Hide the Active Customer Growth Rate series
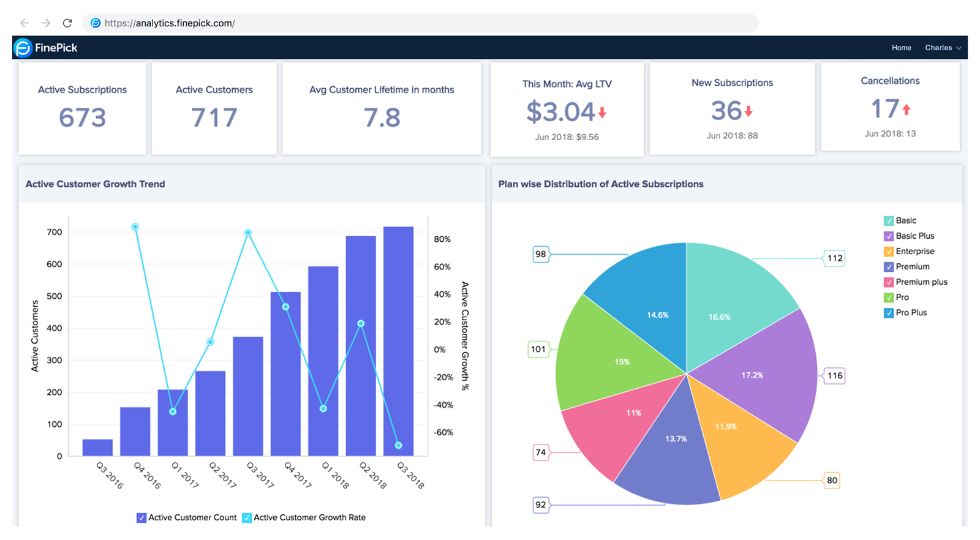 click(247, 518)
